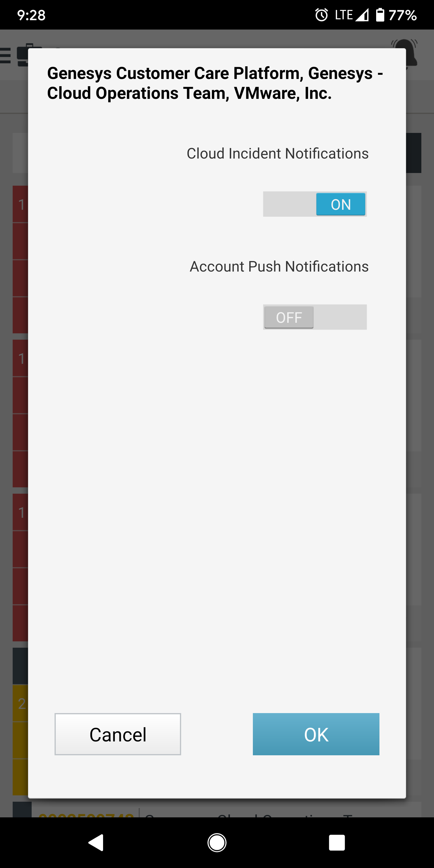The image size is (434, 868).
Task: Tap the Android back navigation arrow
Action: 96,843
